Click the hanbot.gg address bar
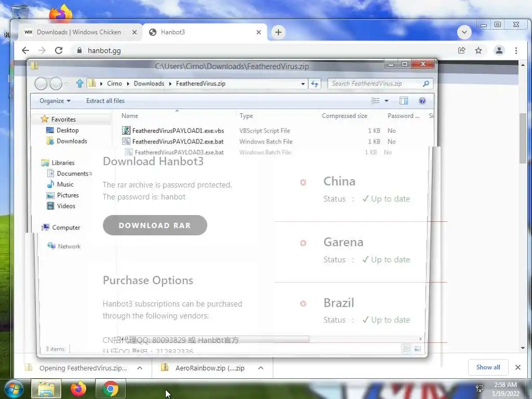 264,50
